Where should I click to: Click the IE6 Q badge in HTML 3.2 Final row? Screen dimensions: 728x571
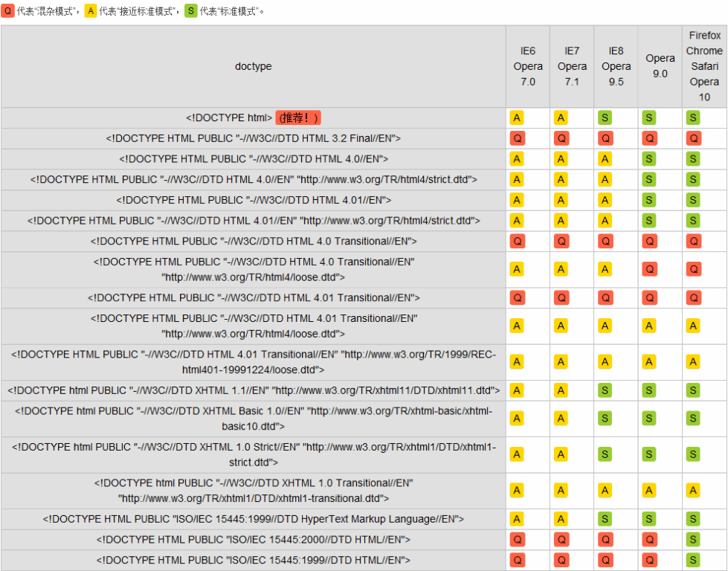(x=517, y=138)
